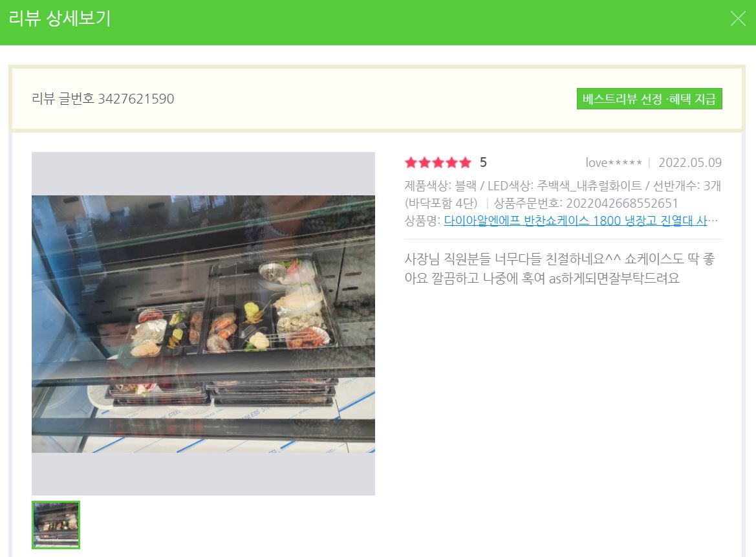
Task: Click the fourth red rating star
Action: pos(451,162)
